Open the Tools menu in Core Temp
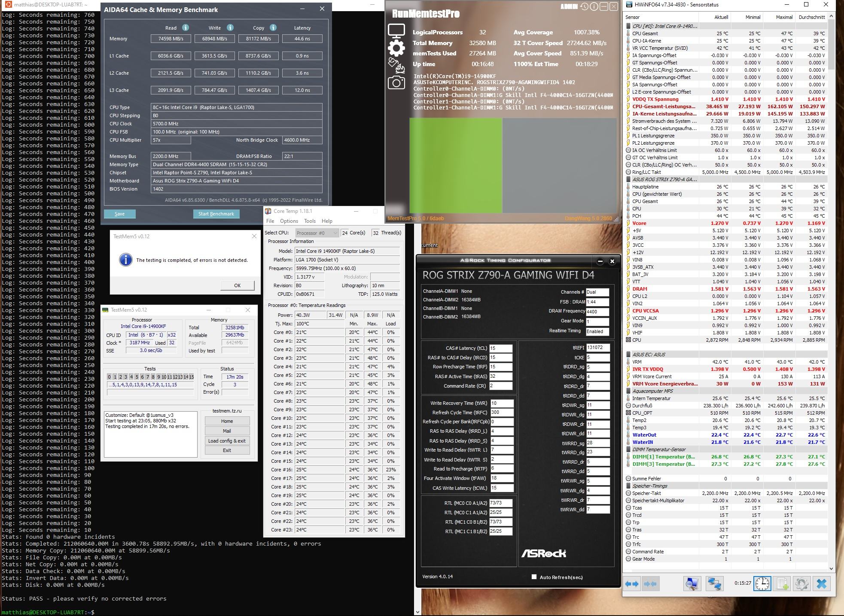Screen dimensions: 844x616 310,221
